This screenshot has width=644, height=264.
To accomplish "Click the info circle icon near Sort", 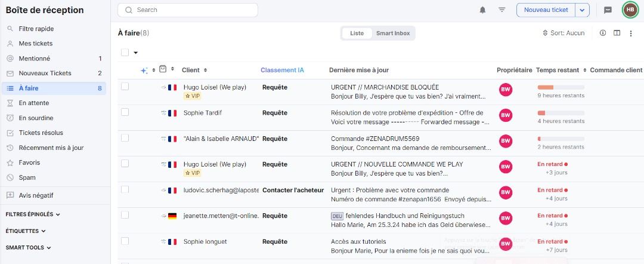I will click(603, 33).
